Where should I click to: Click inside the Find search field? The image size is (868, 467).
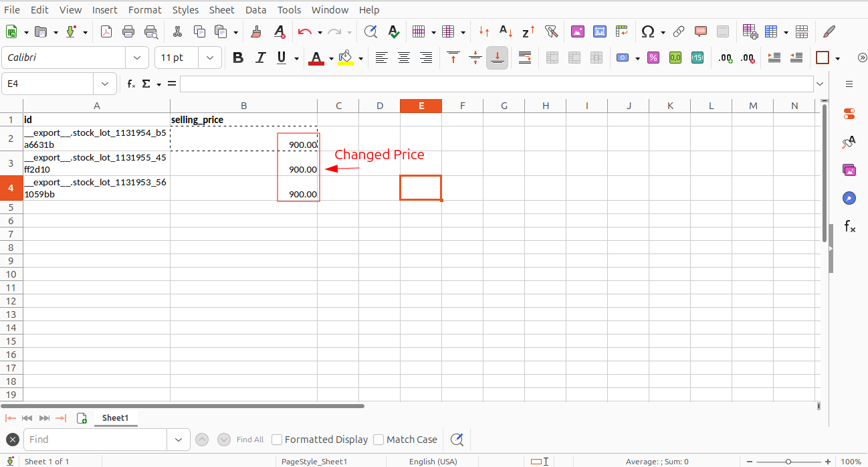coord(95,440)
